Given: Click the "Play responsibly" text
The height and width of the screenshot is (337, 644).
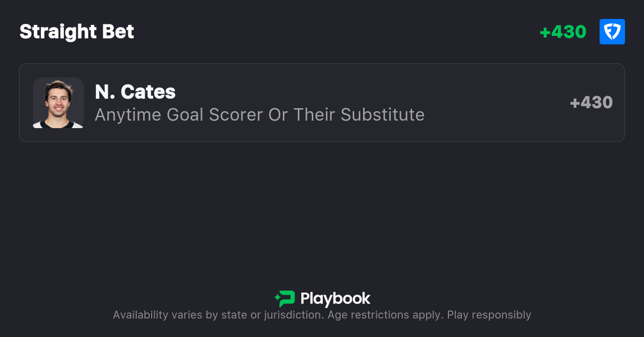Looking at the screenshot, I should (x=489, y=315).
